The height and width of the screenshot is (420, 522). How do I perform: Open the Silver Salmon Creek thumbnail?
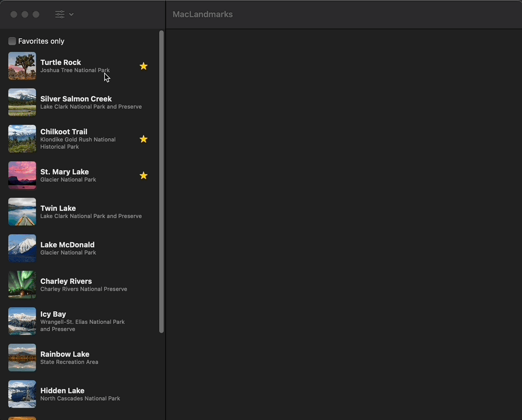click(x=22, y=102)
